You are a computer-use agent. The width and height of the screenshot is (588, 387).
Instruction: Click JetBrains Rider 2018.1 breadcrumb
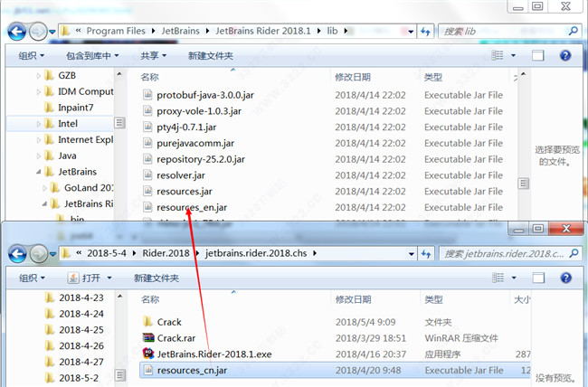(263, 31)
